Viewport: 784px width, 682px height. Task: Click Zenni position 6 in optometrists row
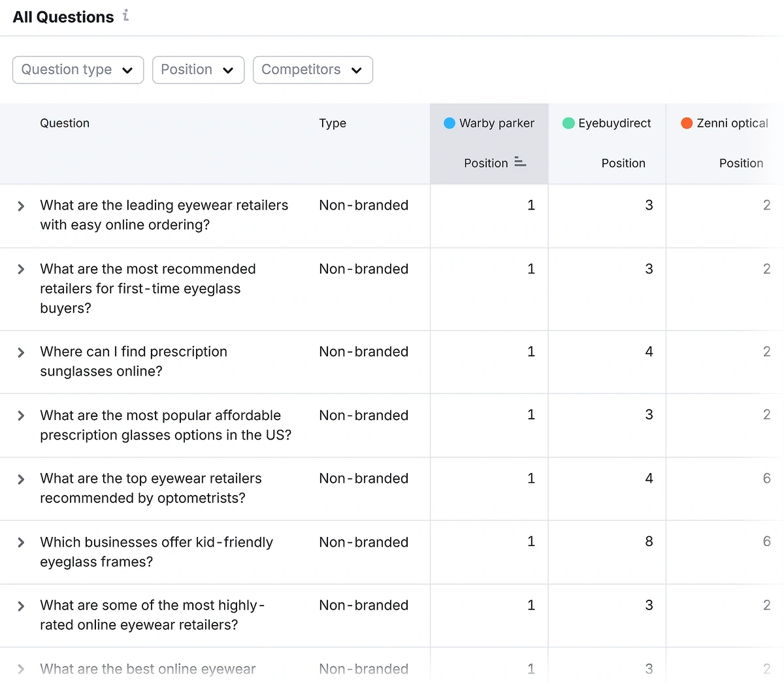click(766, 478)
